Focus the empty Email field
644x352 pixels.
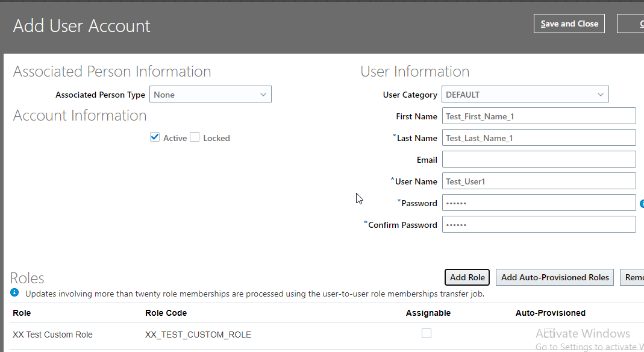click(539, 160)
